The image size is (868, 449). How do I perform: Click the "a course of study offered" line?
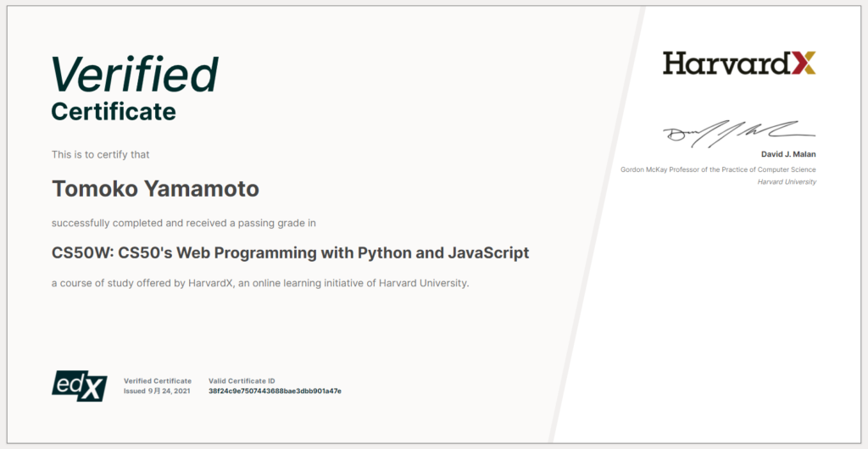tap(261, 283)
